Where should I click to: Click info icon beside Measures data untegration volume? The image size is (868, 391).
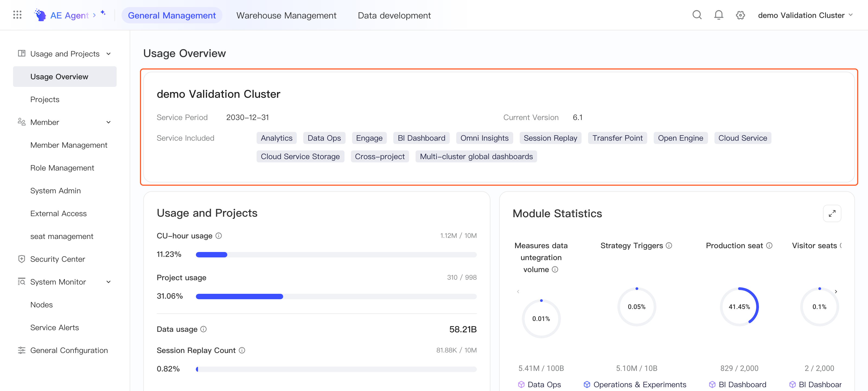[x=555, y=269]
